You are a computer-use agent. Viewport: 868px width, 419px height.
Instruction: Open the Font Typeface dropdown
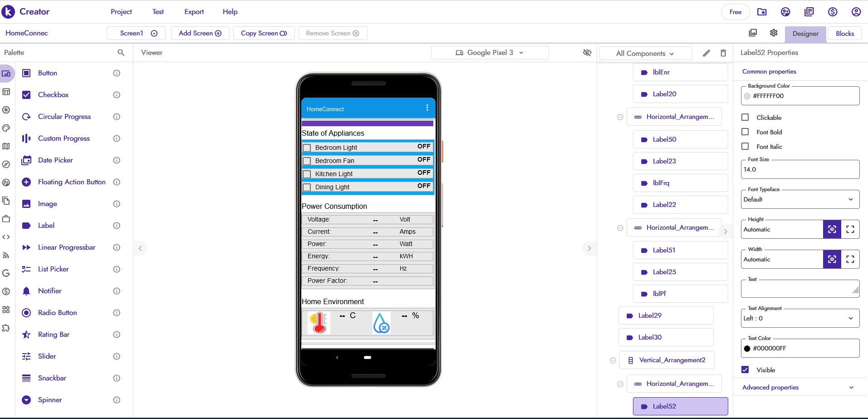800,199
